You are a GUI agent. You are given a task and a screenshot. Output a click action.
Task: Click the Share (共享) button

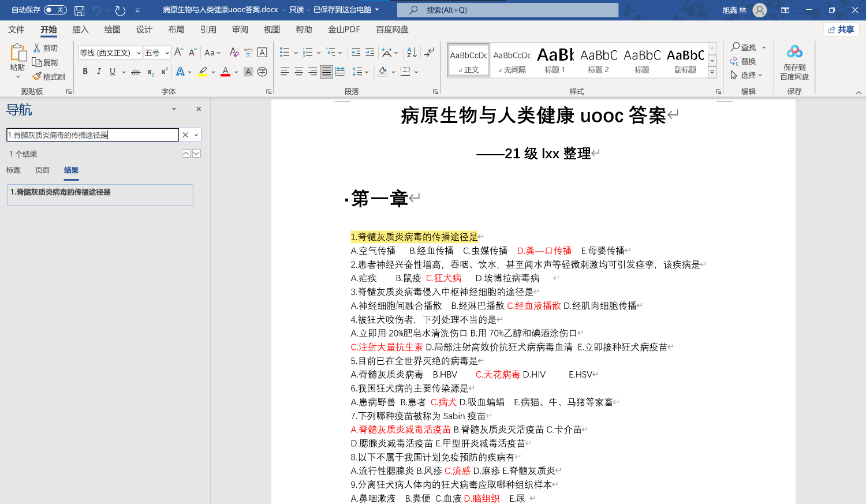(842, 29)
